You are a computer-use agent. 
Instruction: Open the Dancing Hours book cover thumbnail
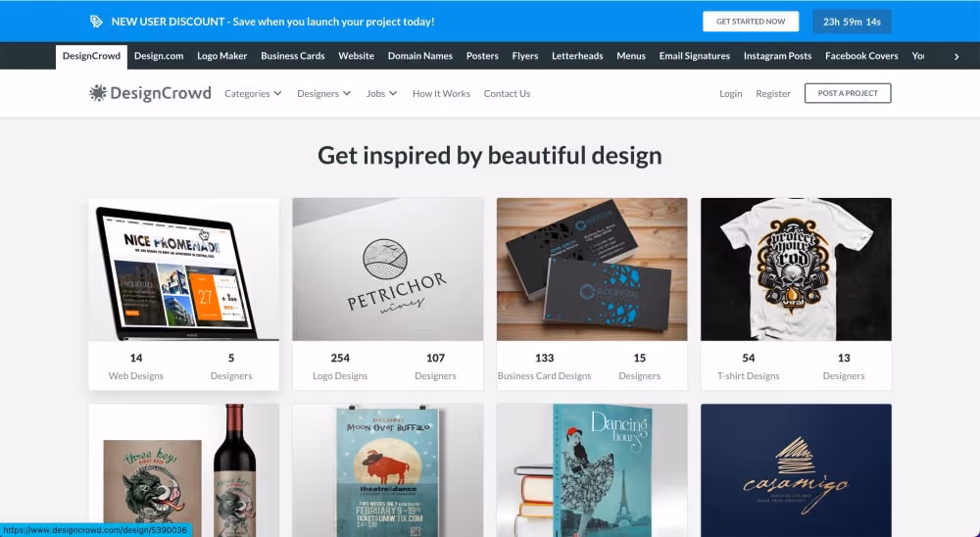pyautogui.click(x=592, y=470)
